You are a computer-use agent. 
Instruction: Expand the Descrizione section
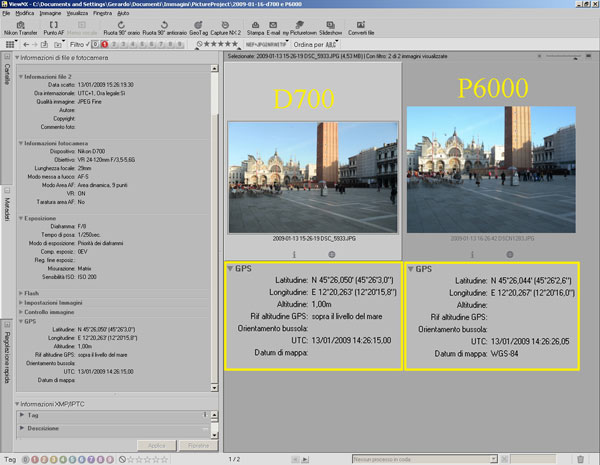(x=22, y=428)
